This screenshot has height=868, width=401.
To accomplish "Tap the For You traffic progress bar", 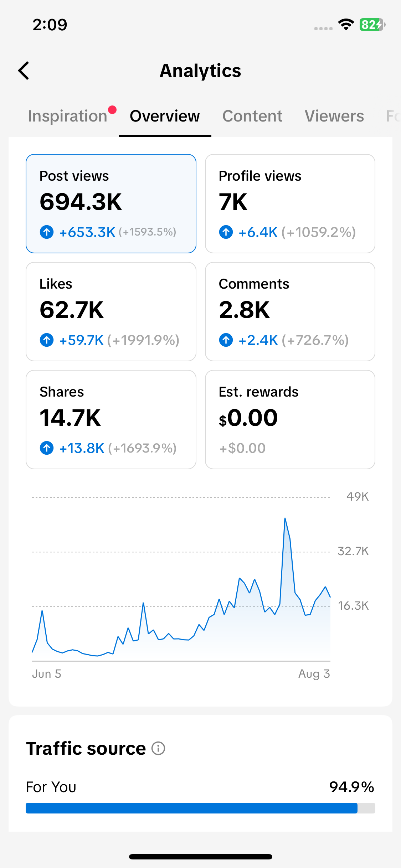I will (200, 808).
